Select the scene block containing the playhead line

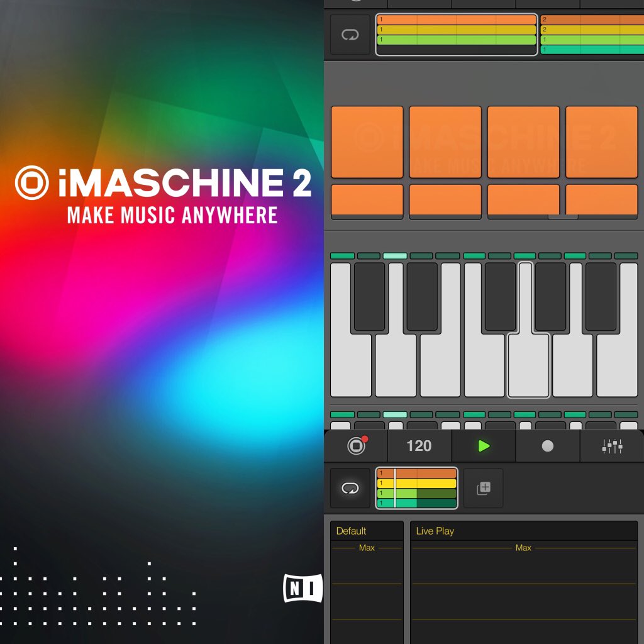click(x=416, y=488)
